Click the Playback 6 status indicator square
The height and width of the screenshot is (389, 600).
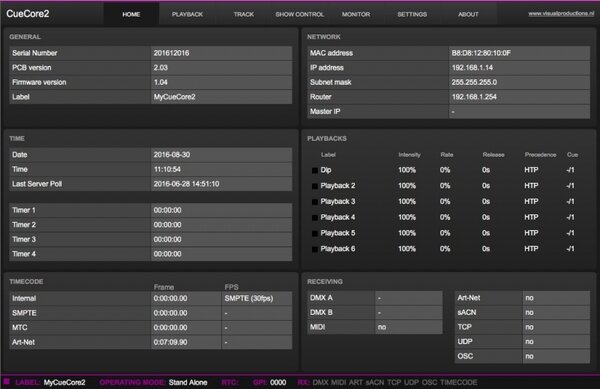315,249
